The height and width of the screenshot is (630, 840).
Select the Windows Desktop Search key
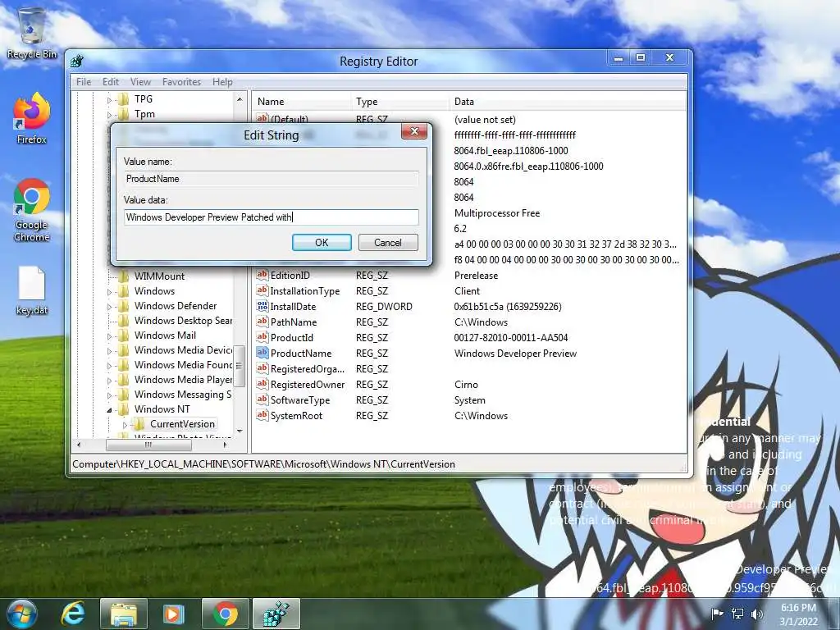coord(183,321)
